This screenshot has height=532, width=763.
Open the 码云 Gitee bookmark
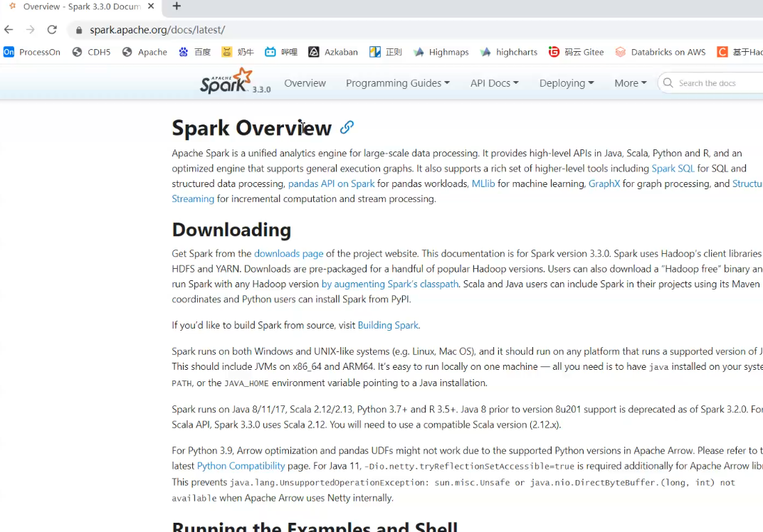click(576, 52)
